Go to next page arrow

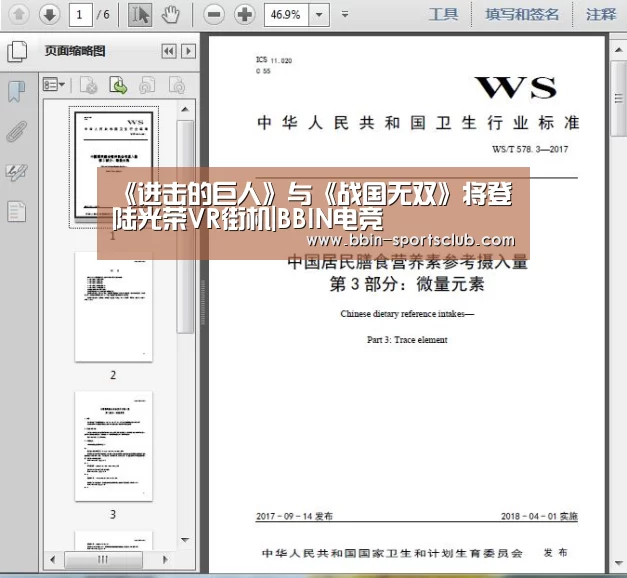coord(50,14)
